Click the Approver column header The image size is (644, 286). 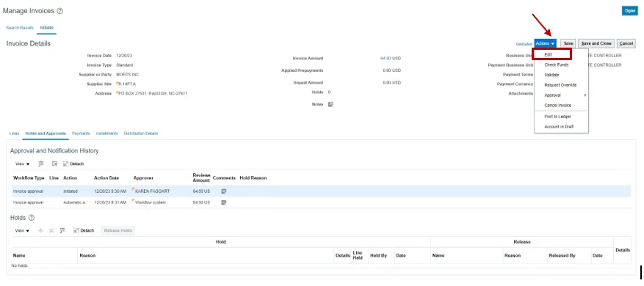point(143,178)
